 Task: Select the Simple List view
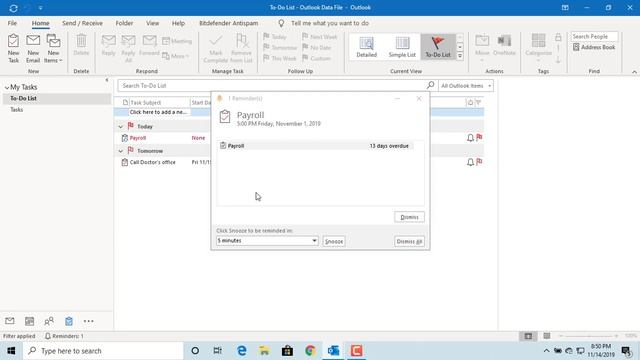point(402,47)
